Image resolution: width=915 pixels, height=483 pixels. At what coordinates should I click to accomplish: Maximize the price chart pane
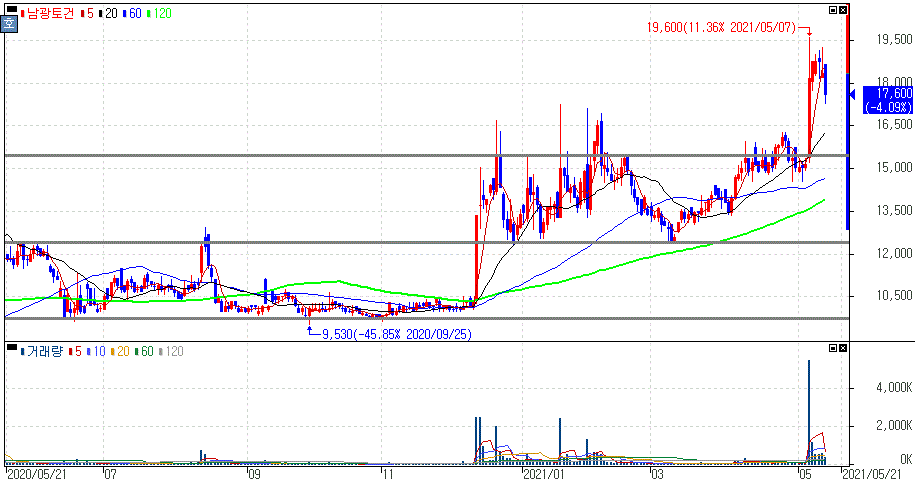coord(833,10)
